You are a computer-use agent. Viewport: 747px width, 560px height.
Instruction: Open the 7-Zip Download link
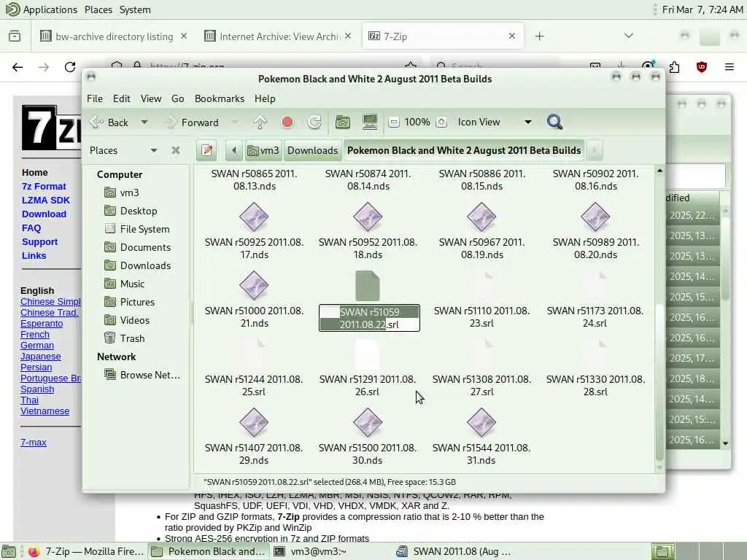click(44, 214)
